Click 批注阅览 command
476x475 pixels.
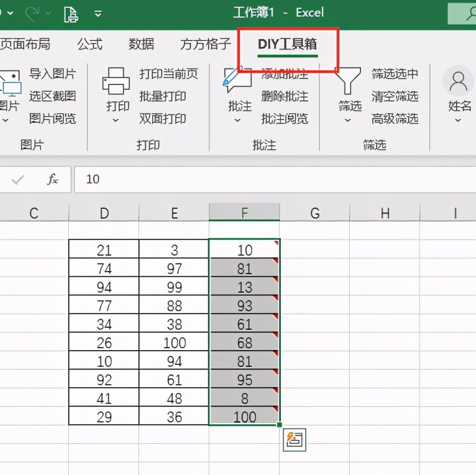point(285,119)
